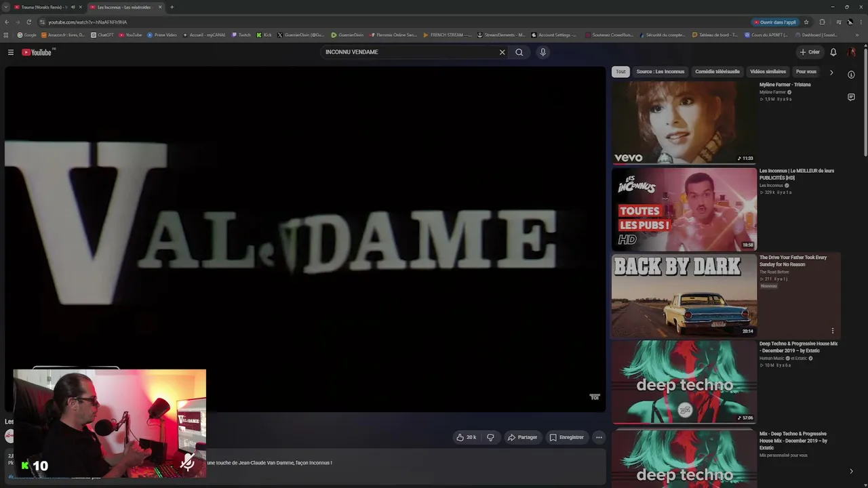
Task: Bookmark this page with the star
Action: click(x=806, y=22)
